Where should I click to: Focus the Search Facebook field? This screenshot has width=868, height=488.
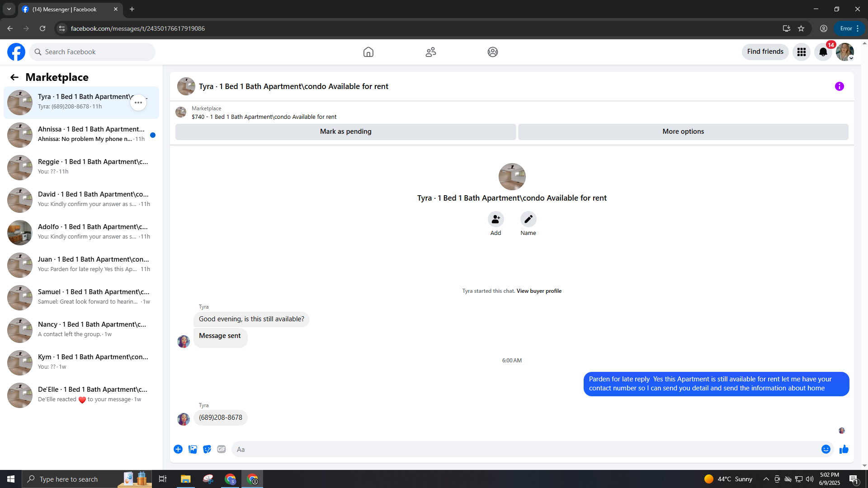(x=92, y=52)
